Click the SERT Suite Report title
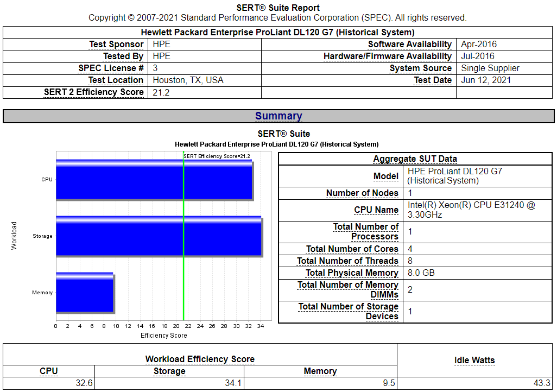 point(278,8)
